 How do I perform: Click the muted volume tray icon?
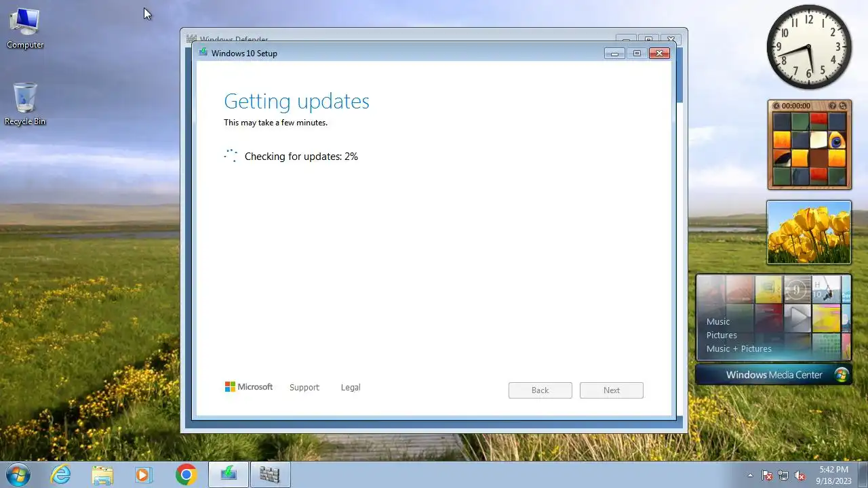800,475
